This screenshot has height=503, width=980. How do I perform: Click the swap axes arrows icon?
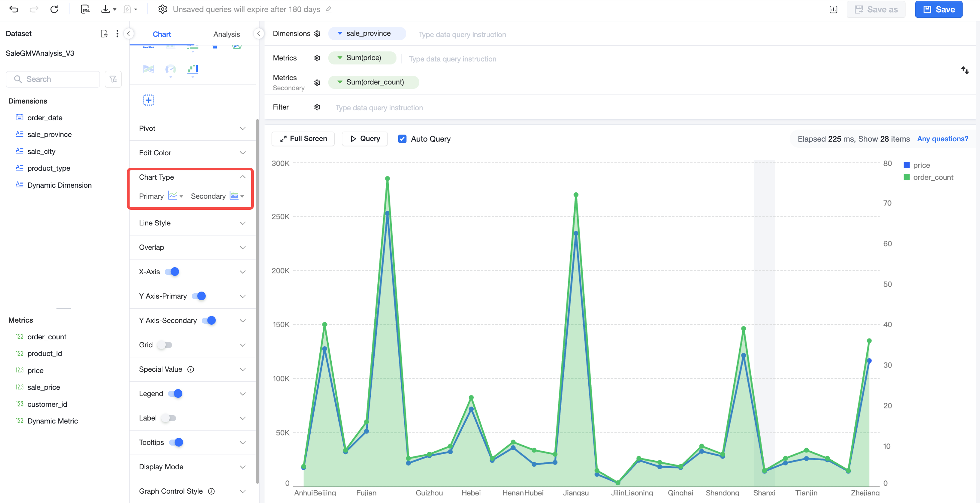(x=965, y=70)
